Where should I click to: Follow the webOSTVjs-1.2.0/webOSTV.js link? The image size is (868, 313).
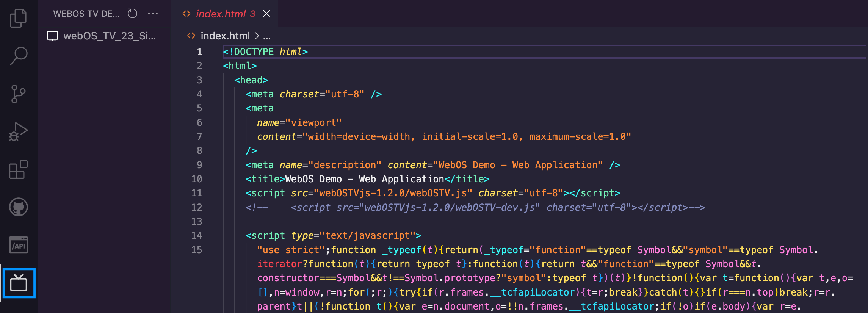[x=393, y=193]
